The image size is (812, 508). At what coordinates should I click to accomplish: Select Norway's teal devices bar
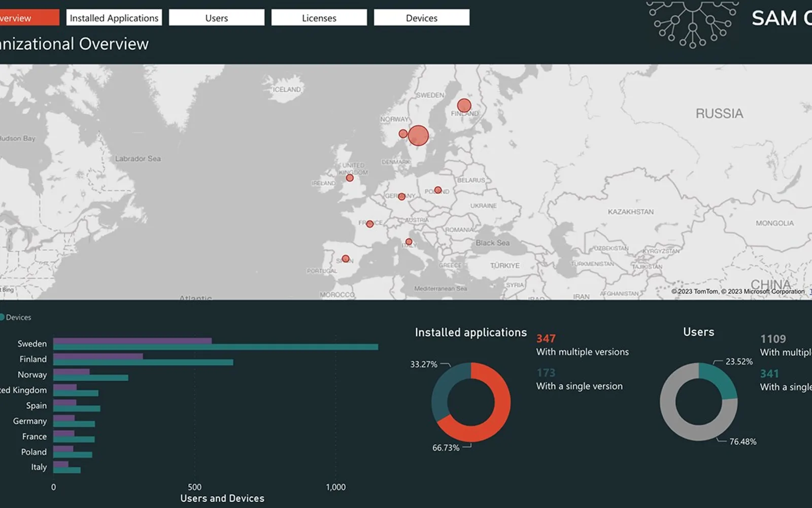(x=91, y=377)
